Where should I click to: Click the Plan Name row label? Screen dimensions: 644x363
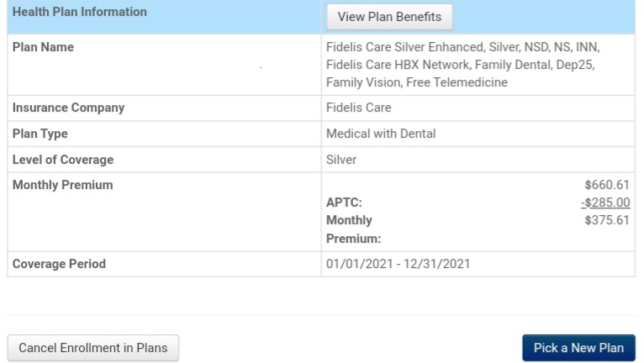point(43,47)
